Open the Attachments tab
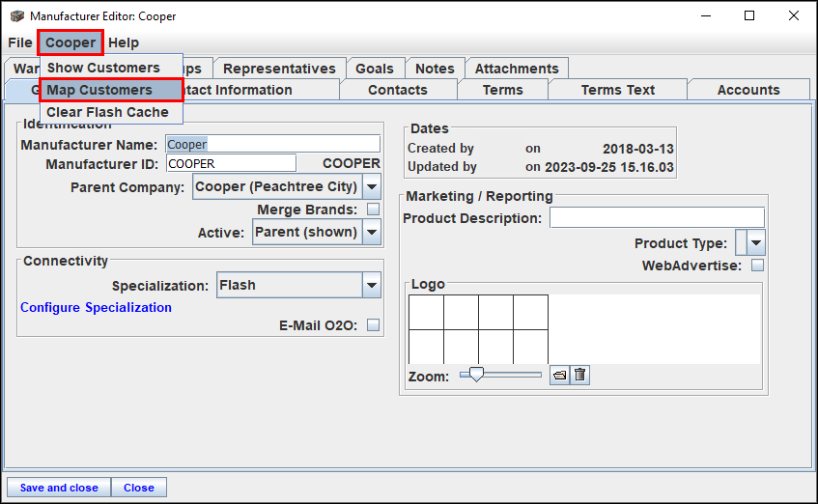 [x=517, y=69]
